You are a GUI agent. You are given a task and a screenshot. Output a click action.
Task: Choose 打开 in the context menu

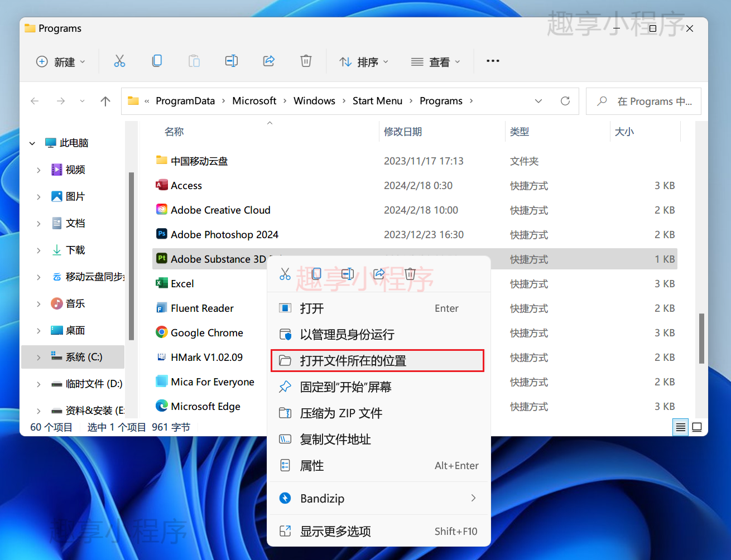click(379, 308)
